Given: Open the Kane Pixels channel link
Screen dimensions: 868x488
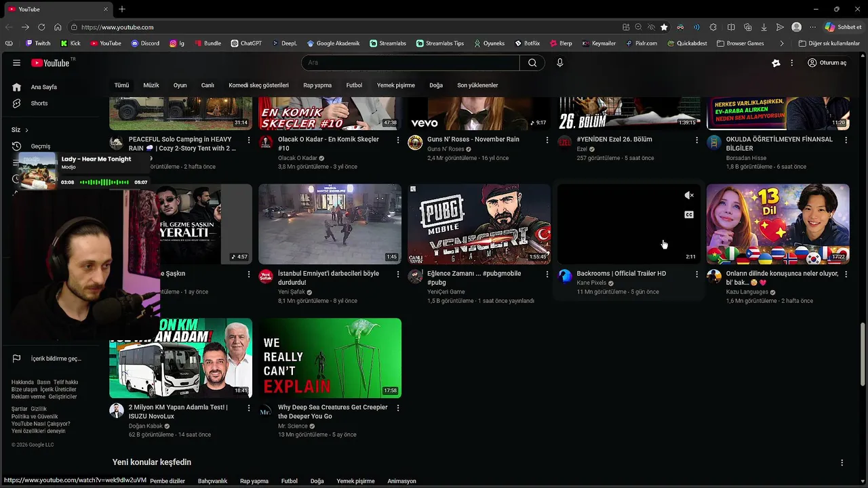Looking at the screenshot, I should (591, 283).
